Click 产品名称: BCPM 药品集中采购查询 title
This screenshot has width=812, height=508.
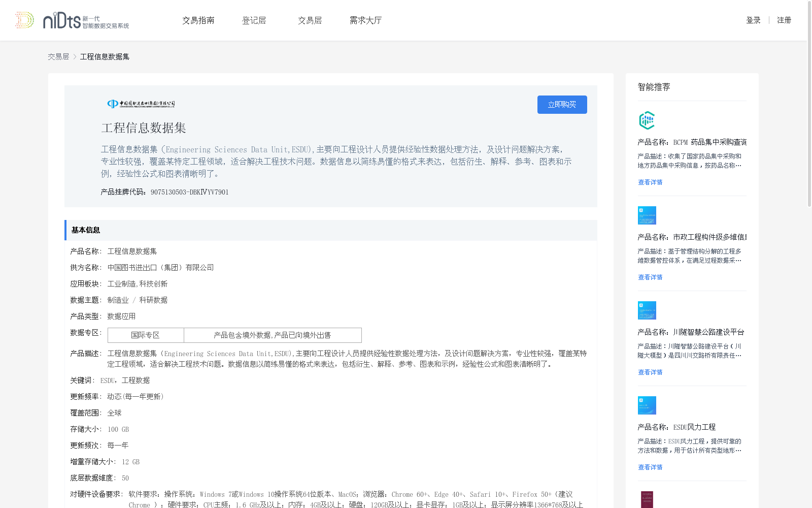click(x=692, y=142)
